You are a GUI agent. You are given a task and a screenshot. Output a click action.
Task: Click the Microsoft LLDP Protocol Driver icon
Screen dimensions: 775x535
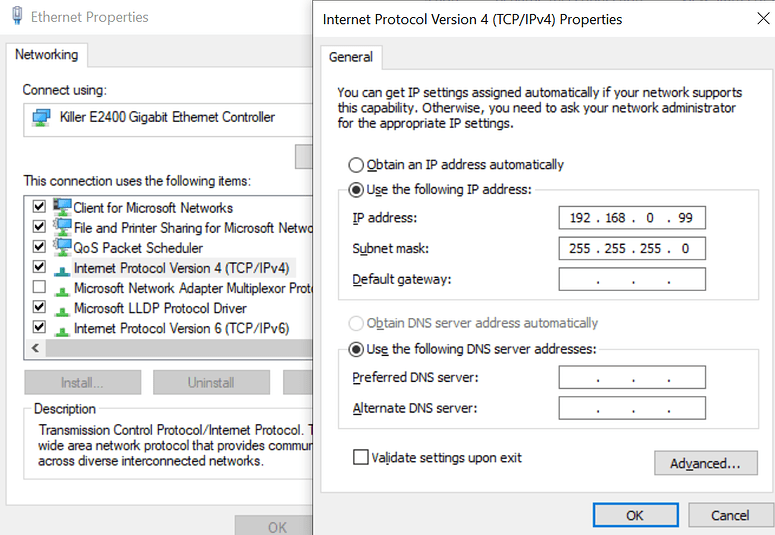(62, 308)
